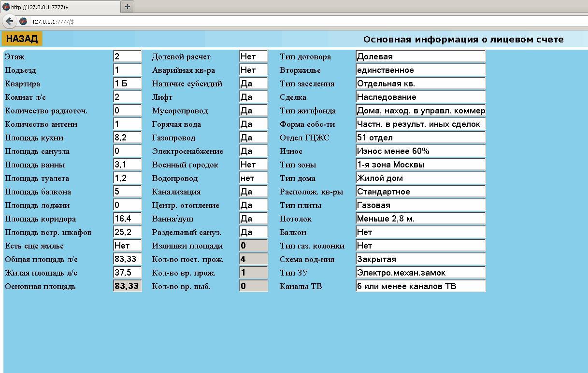Click the Ванна/душ value field

coord(254,219)
